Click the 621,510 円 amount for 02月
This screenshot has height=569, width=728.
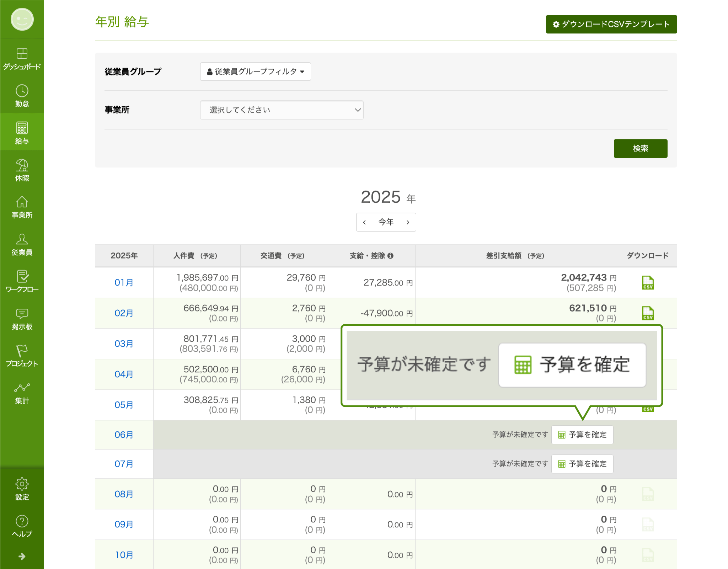(x=593, y=308)
